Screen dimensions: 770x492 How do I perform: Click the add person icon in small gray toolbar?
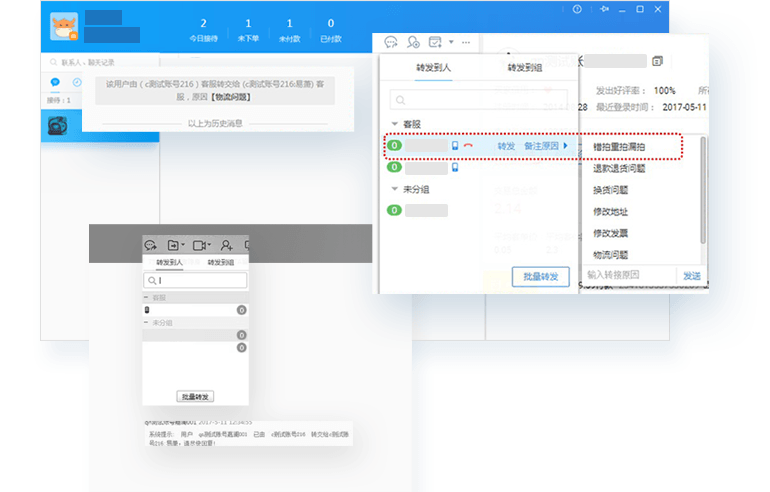[x=226, y=245]
